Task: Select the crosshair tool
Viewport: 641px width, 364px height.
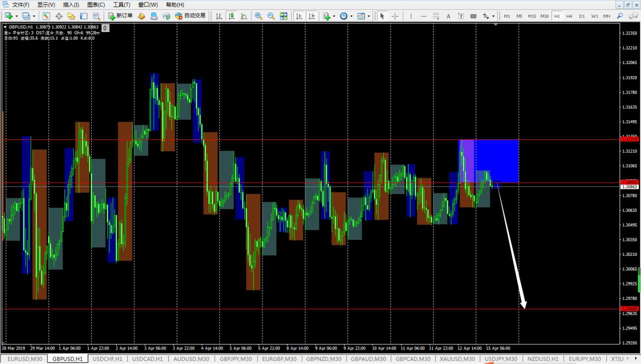Action: pyautogui.click(x=395, y=16)
